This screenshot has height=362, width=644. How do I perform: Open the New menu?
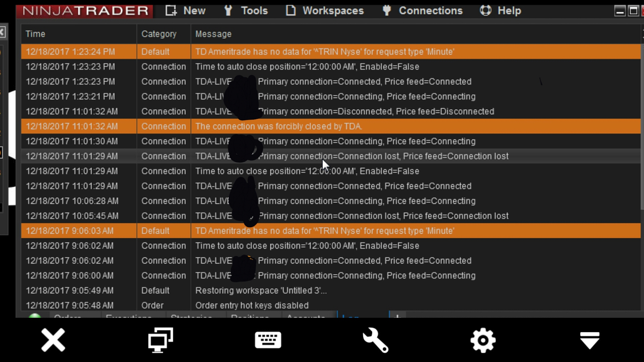point(185,11)
